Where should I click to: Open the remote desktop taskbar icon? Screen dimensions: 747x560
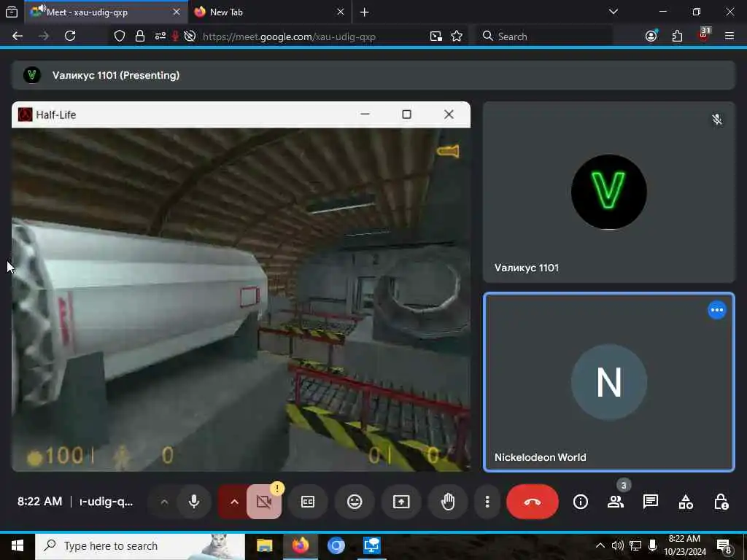(x=371, y=546)
